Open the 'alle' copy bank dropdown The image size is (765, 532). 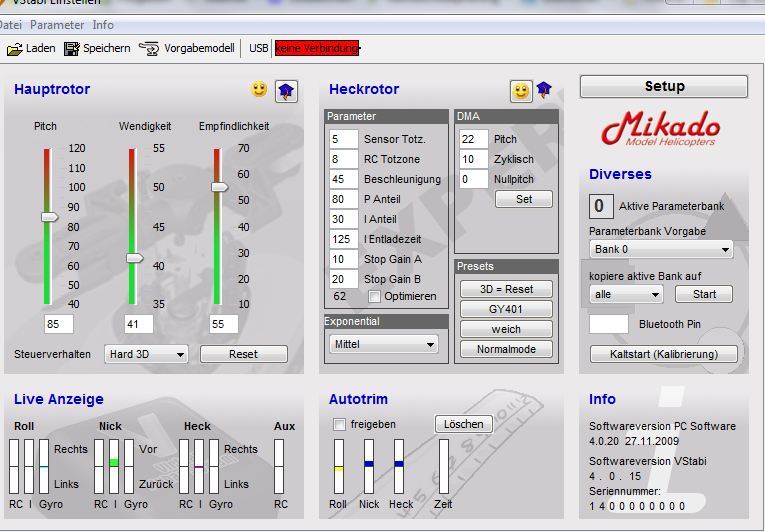626,294
